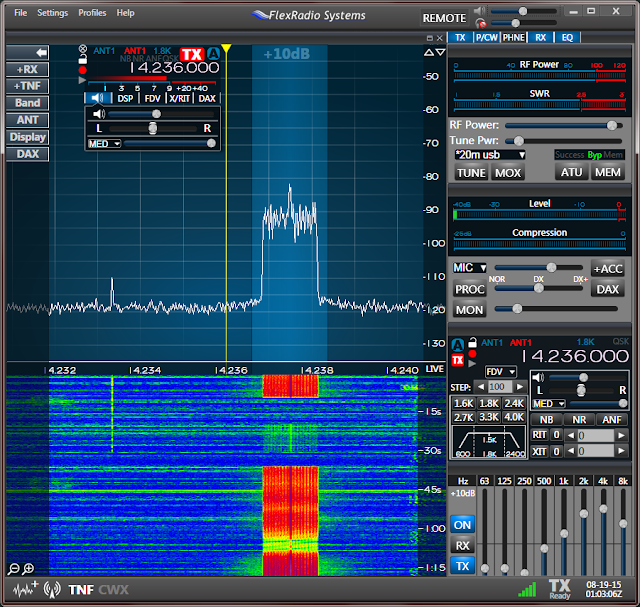Screen dimensions: 640x607
Task: Click the red record dot on the slice flag
Action: (82, 70)
